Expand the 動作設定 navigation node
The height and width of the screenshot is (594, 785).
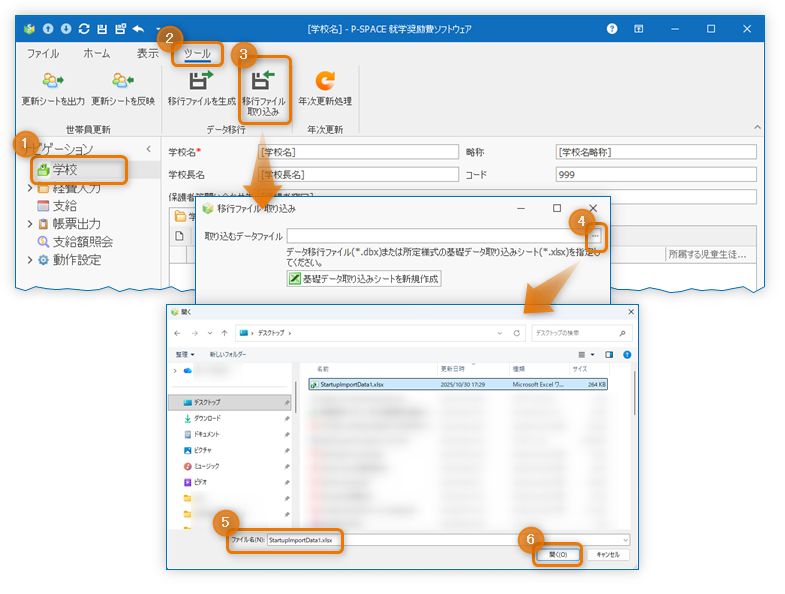tap(30, 260)
